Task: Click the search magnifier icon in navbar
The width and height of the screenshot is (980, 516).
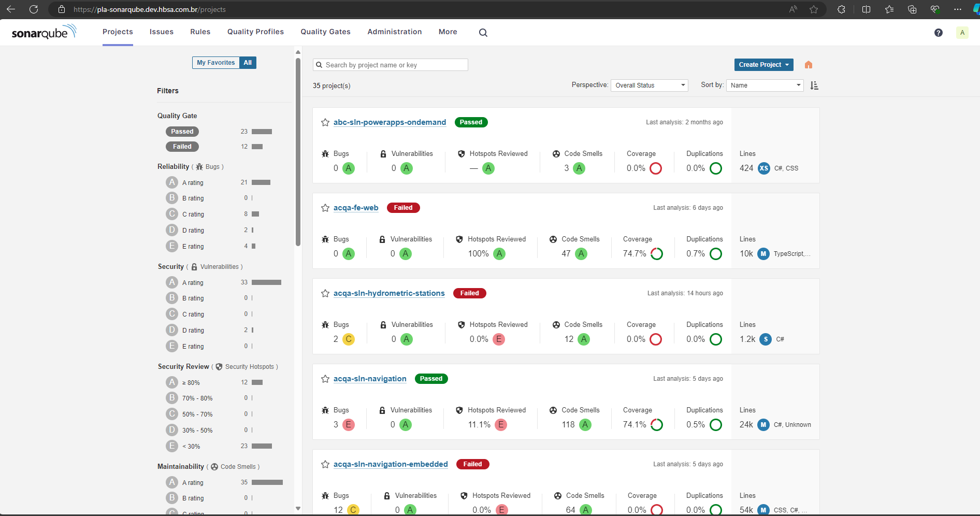Action: [483, 33]
